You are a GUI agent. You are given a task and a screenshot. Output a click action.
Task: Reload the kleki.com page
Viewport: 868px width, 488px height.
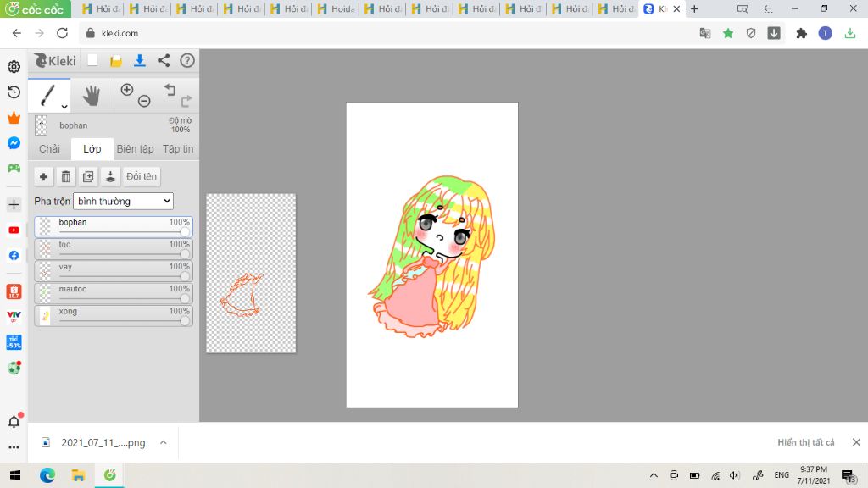(x=62, y=33)
